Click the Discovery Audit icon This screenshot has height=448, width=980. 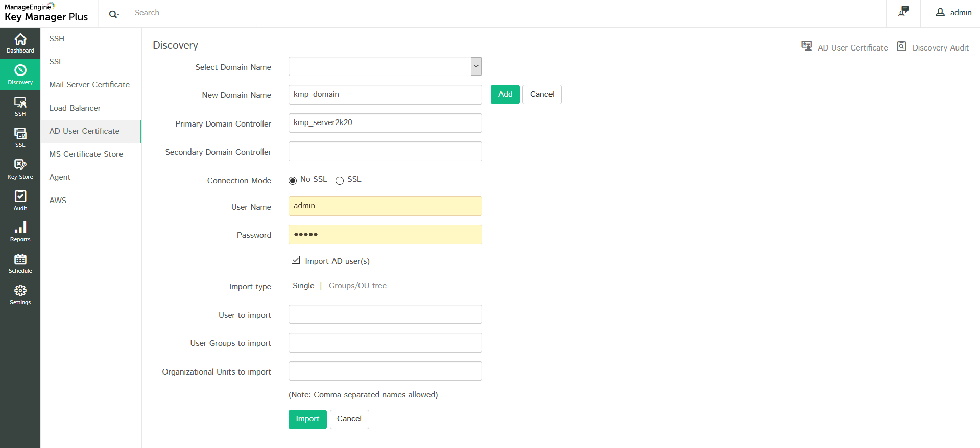coord(902,46)
